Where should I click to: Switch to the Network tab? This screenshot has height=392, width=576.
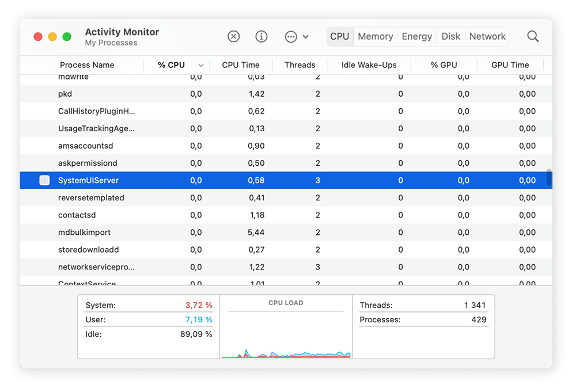coord(487,36)
